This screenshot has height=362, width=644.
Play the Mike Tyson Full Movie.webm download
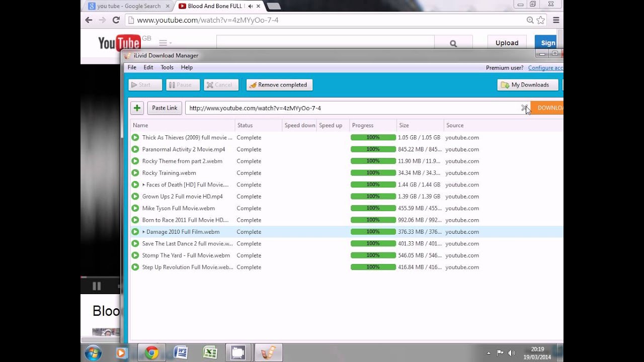[x=135, y=208]
